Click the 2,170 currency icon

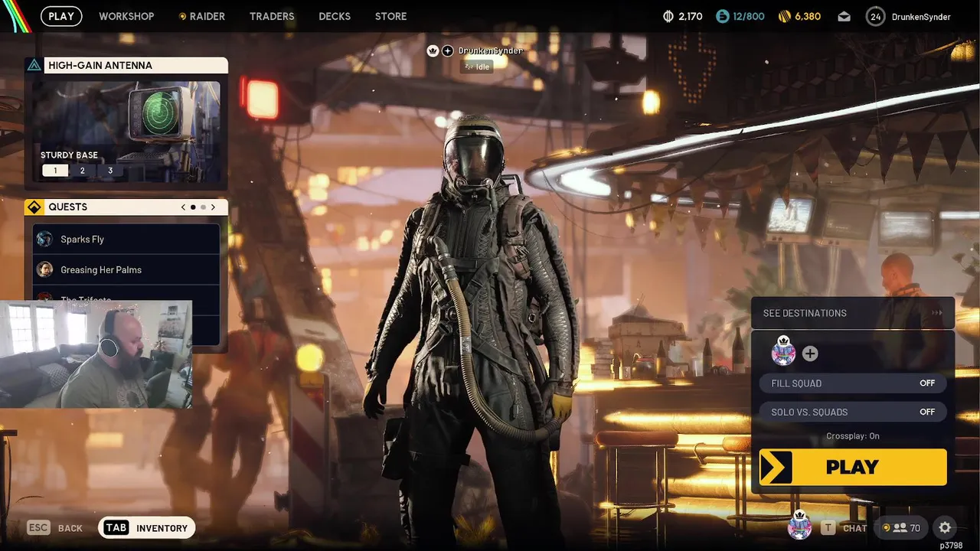pyautogui.click(x=668, y=16)
